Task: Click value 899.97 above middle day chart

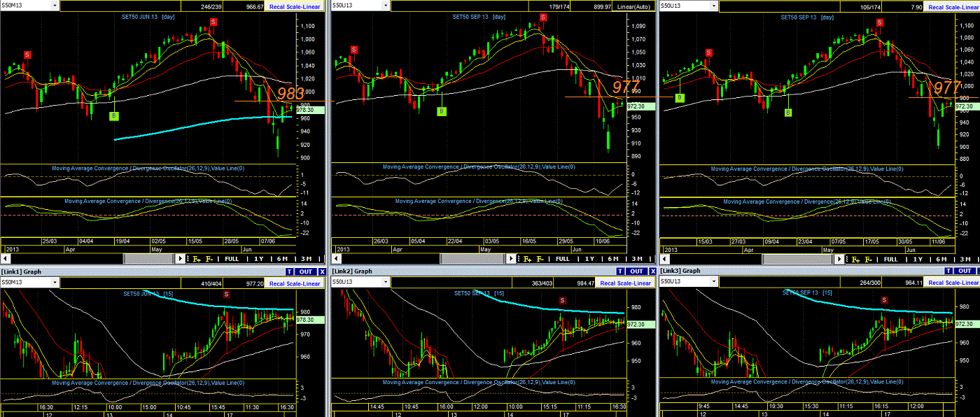Action: coord(603,6)
